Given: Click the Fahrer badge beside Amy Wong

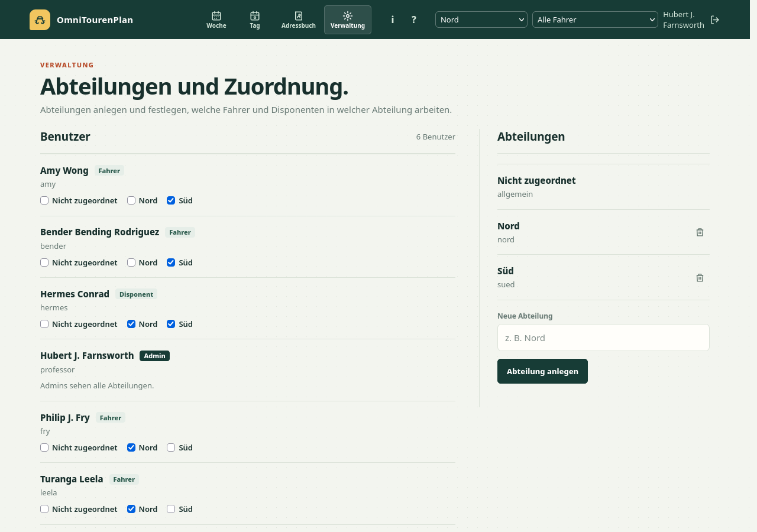Looking at the screenshot, I should point(109,171).
